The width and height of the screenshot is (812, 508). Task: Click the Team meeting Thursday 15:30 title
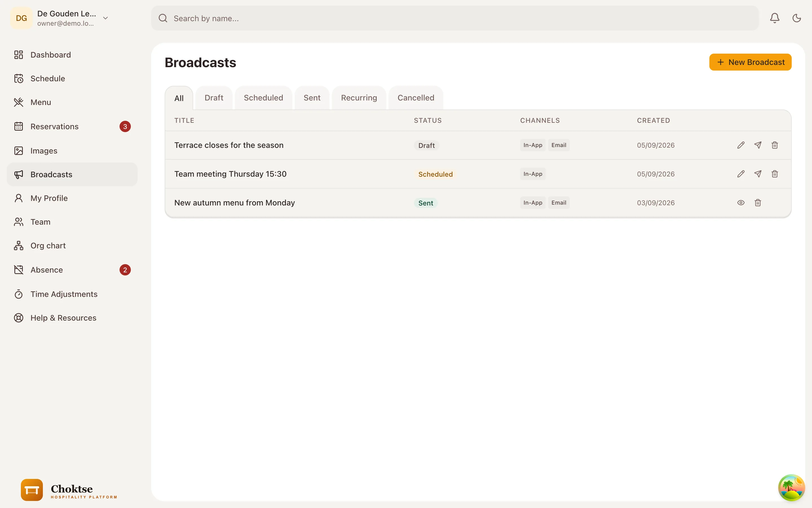(x=230, y=174)
